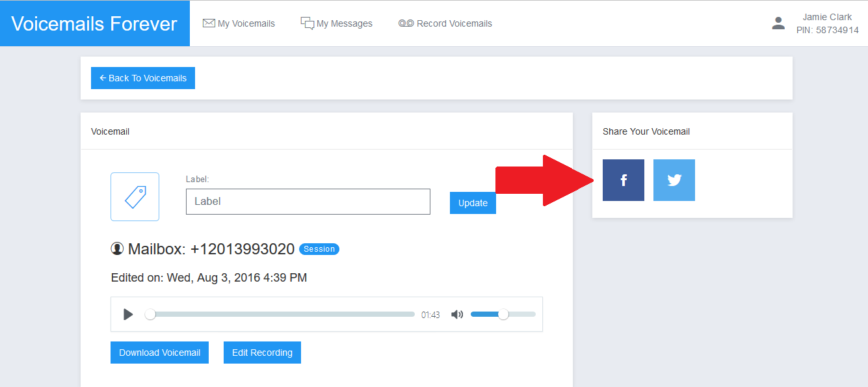Click the mailbox contact icon
Screen dimensions: 868x387
point(117,248)
